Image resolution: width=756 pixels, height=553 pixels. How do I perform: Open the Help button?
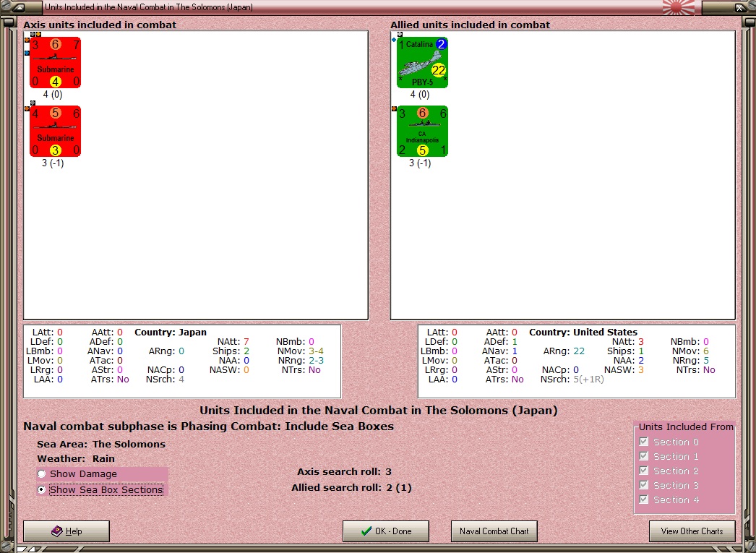pos(66,531)
